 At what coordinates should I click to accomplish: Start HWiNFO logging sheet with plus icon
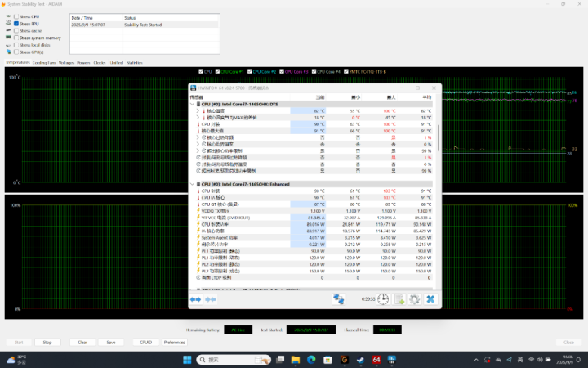pos(399,299)
